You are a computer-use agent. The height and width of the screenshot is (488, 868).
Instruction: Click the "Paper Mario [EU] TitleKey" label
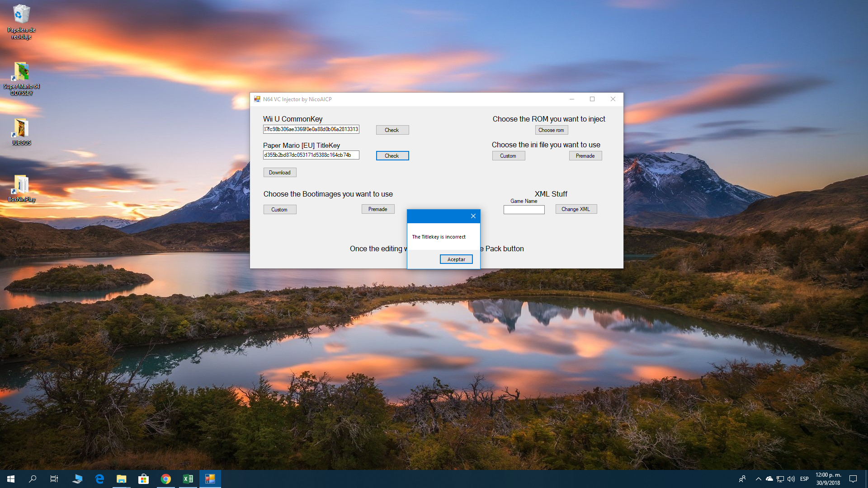302,145
